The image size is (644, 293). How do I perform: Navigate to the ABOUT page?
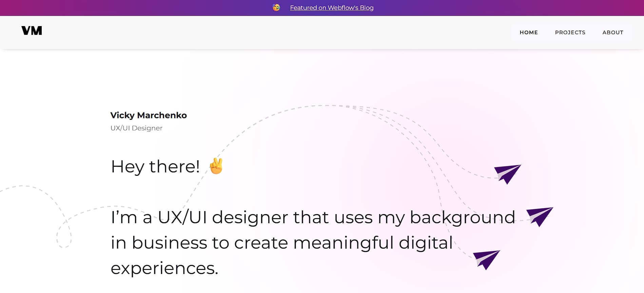click(x=613, y=33)
